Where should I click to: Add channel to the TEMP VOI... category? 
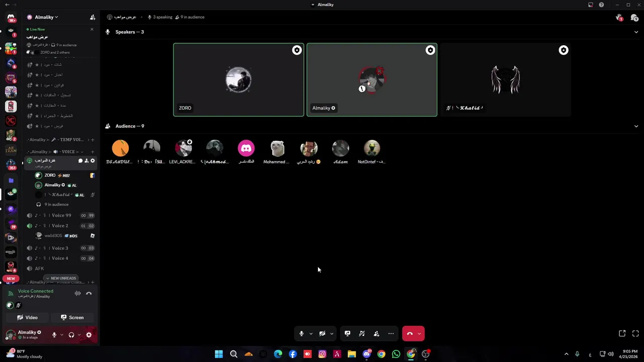tap(93, 140)
